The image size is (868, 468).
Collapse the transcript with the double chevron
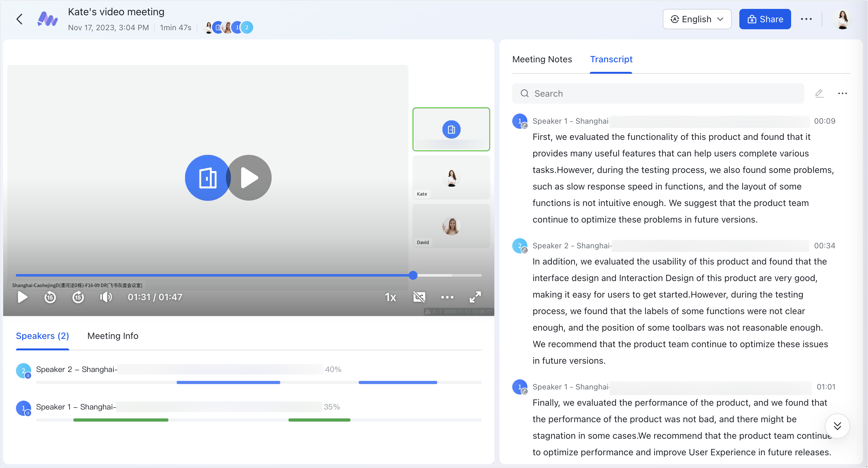[838, 426]
